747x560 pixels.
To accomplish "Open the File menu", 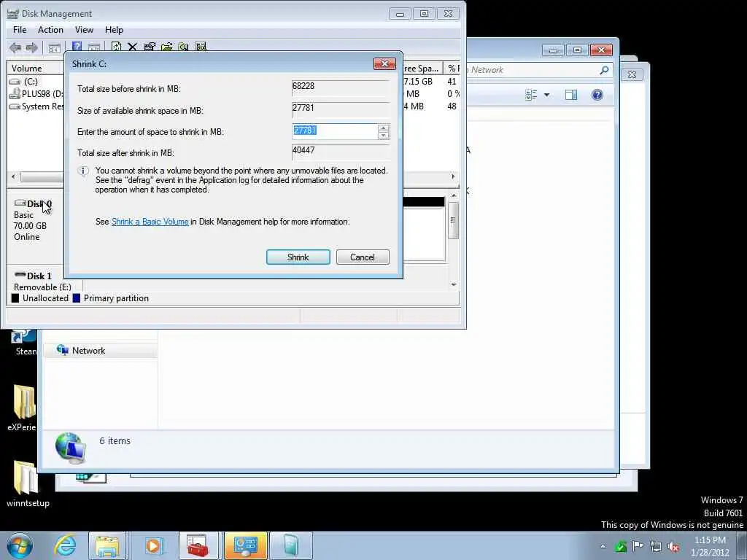I will [20, 29].
